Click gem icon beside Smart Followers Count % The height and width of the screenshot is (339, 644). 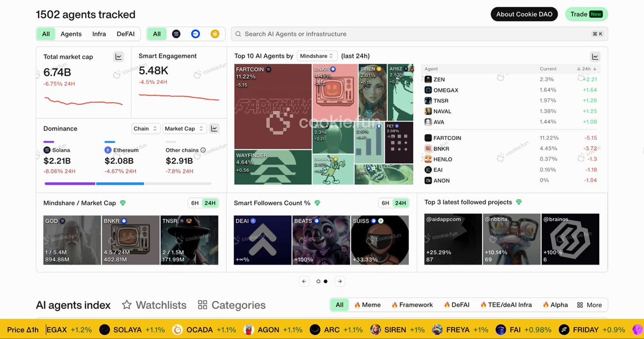pyautogui.click(x=317, y=203)
